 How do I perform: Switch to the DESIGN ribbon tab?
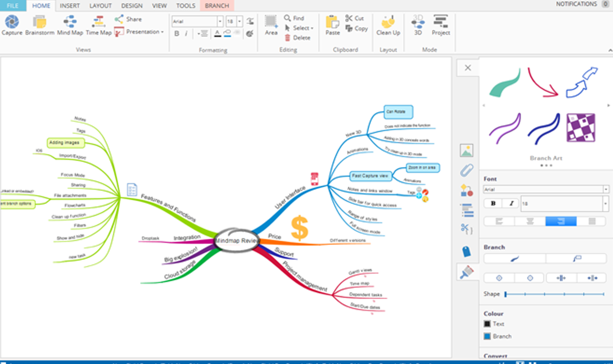[x=131, y=6]
